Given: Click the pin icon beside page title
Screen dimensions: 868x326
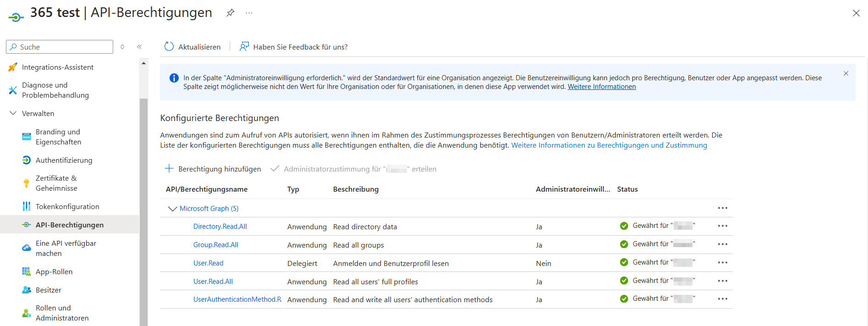Looking at the screenshot, I should (x=230, y=13).
